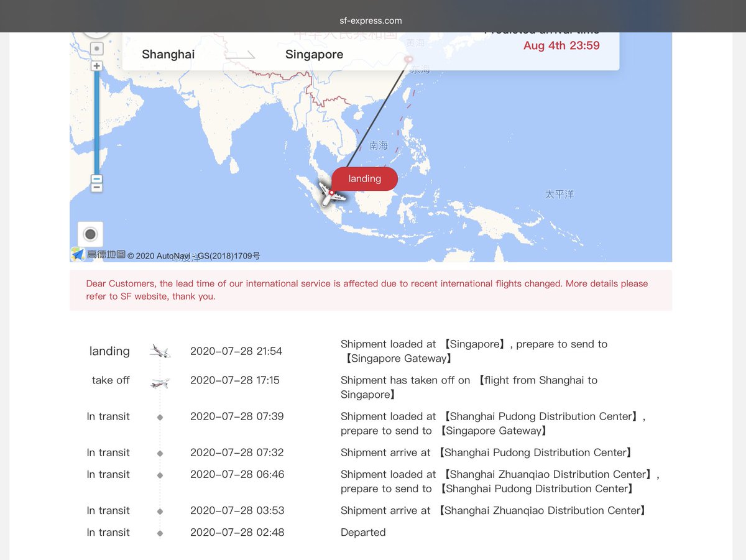The image size is (746, 560).
Task: Click the take off plane icon in timeline
Action: click(160, 382)
